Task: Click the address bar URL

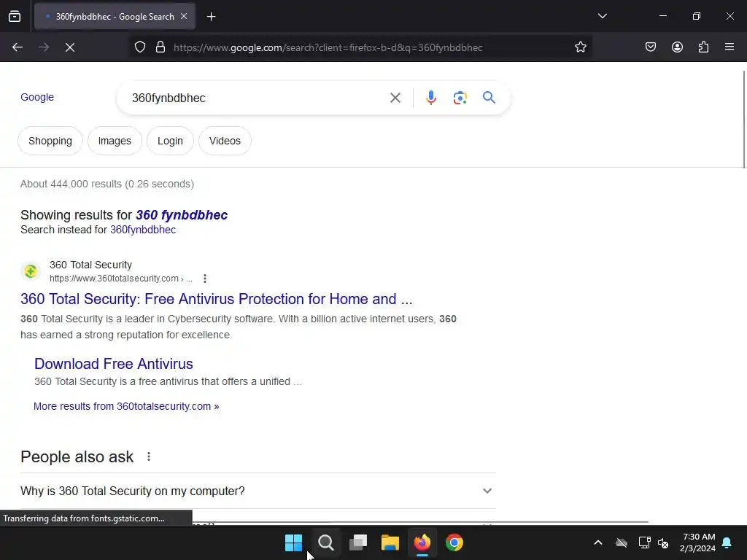Action: tap(328, 47)
